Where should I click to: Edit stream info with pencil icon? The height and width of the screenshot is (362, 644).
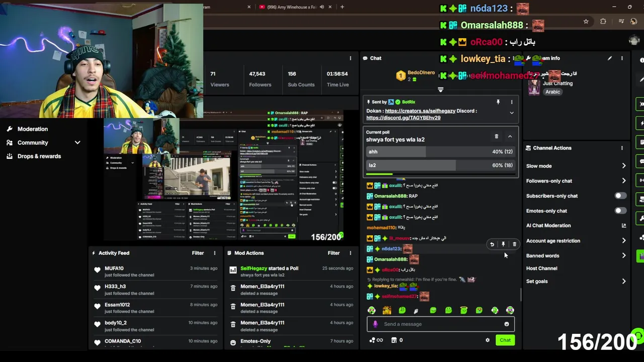(609, 58)
